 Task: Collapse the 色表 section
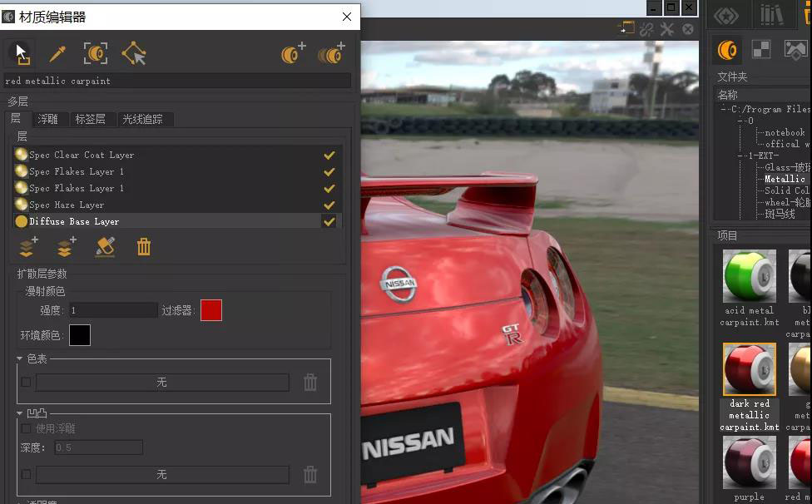click(20, 359)
